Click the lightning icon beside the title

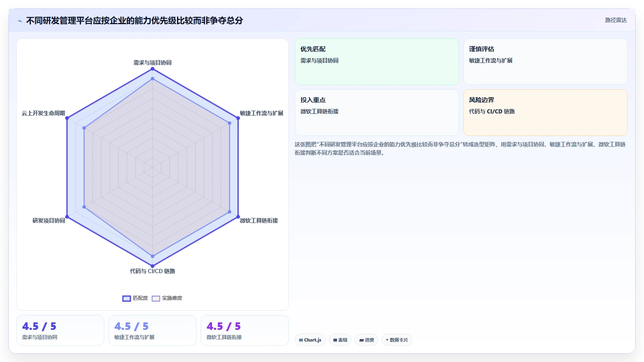[20, 21]
